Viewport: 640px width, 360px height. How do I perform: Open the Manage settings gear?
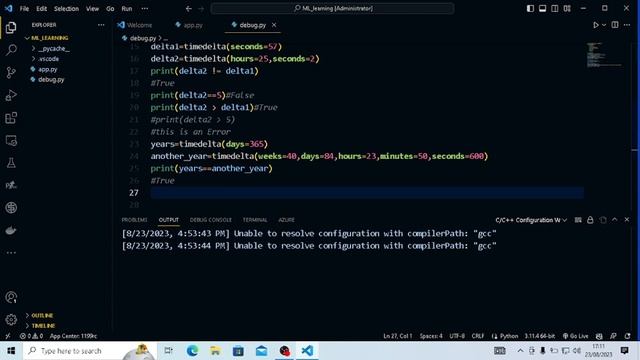coord(11,320)
